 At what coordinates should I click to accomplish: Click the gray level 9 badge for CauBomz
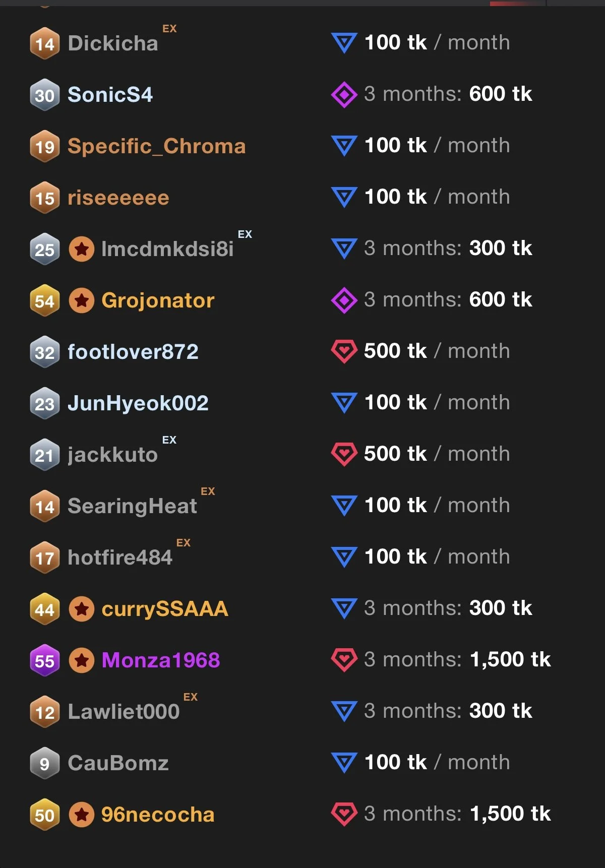click(44, 764)
